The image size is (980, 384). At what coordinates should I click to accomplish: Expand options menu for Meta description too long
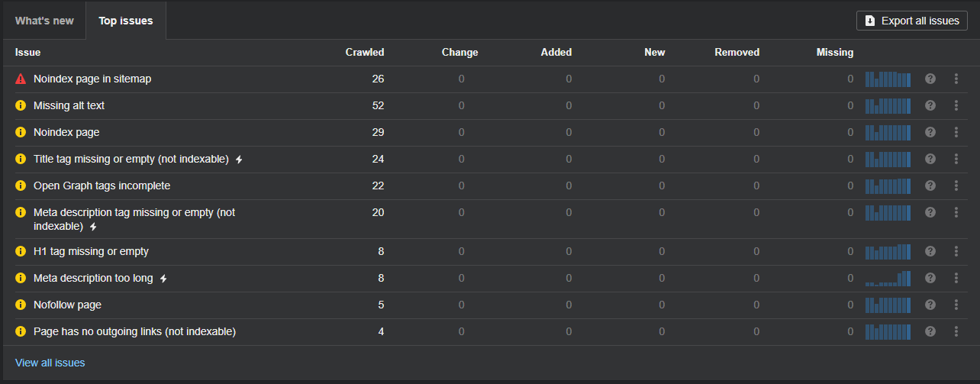pos(956,278)
